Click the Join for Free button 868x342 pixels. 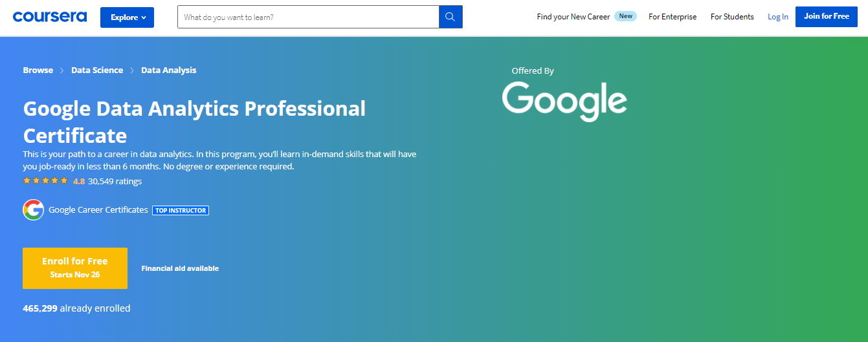coord(827,17)
